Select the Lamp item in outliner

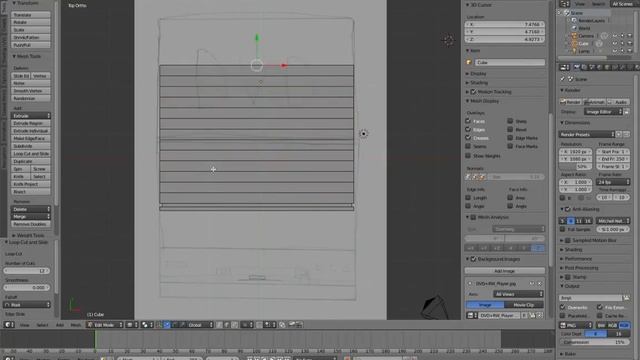tap(584, 51)
